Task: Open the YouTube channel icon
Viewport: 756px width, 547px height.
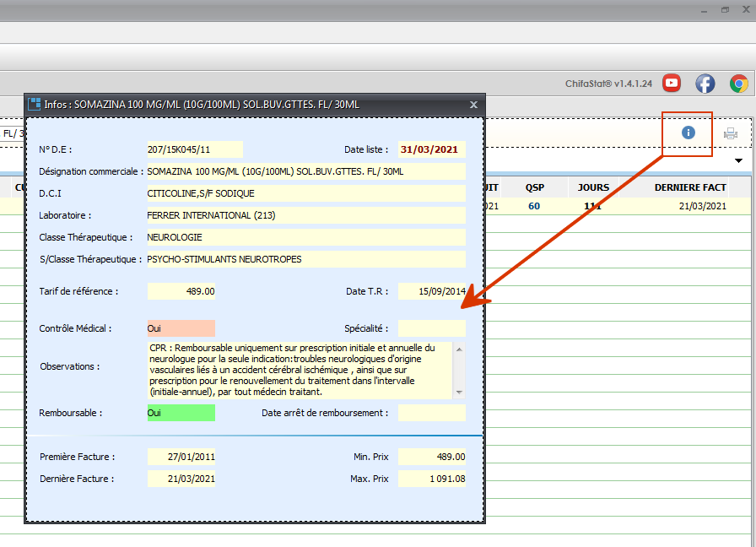Action: click(x=672, y=83)
